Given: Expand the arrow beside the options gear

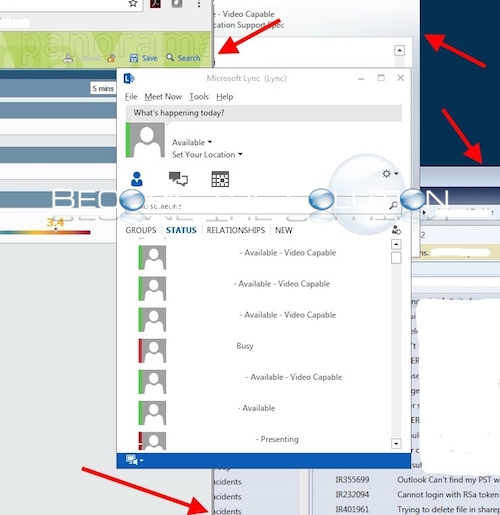Looking at the screenshot, I should pos(396,174).
